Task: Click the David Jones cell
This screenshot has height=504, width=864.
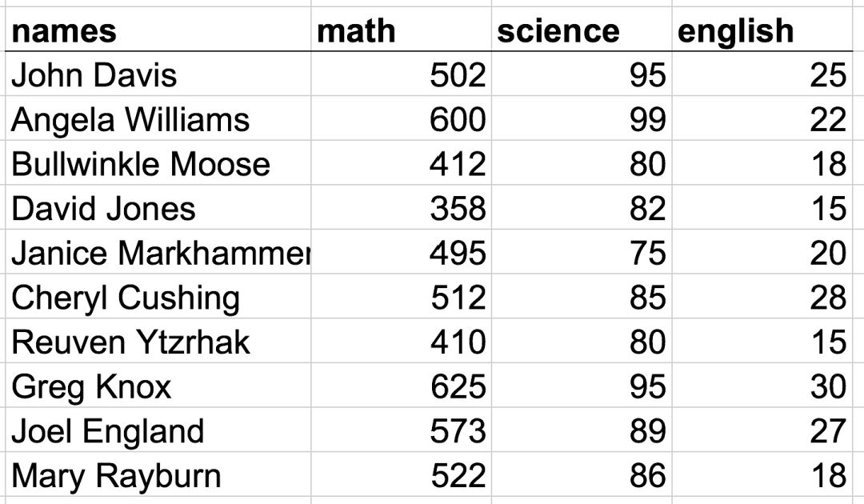Action: pos(158,208)
